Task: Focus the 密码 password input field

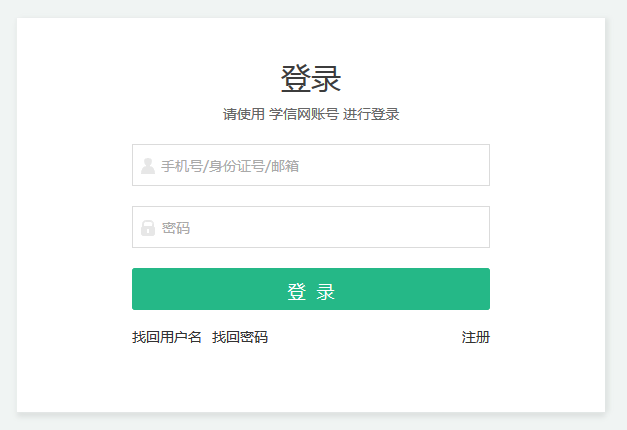Action: point(311,227)
